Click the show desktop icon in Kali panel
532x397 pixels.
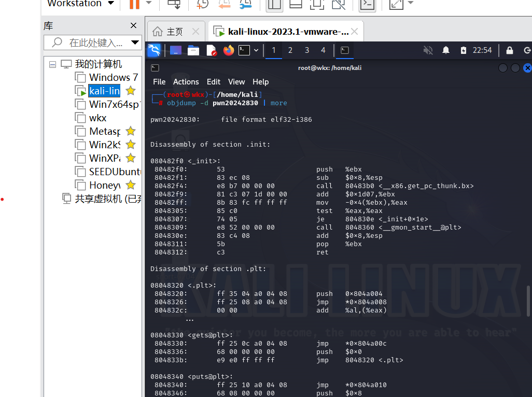(176, 50)
